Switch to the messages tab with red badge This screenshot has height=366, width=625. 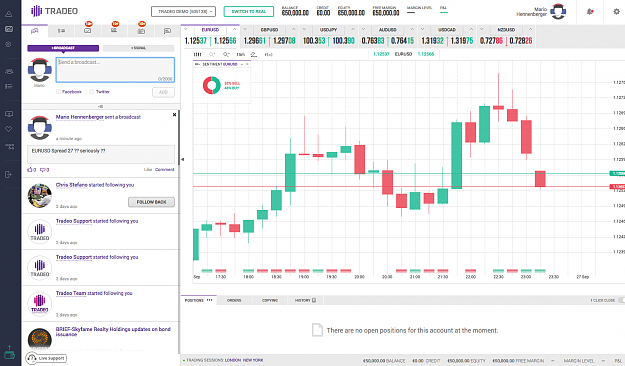(88, 30)
